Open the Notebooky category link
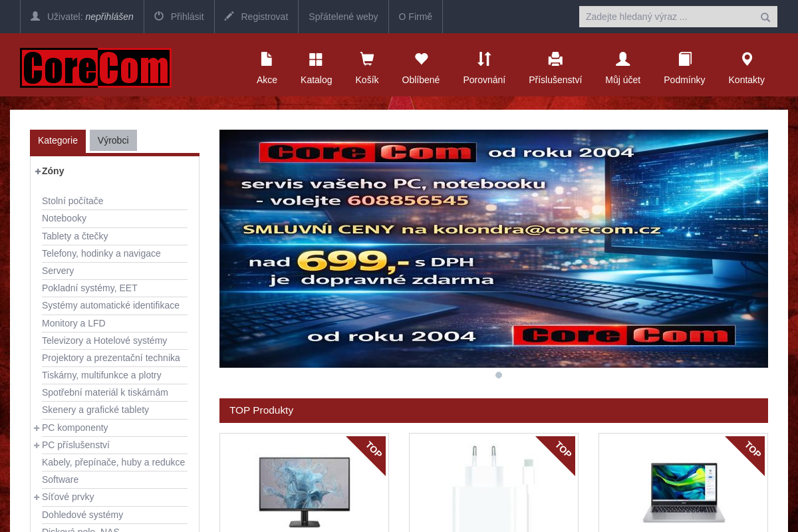Screen dimensions: 798x532 [64, 218]
